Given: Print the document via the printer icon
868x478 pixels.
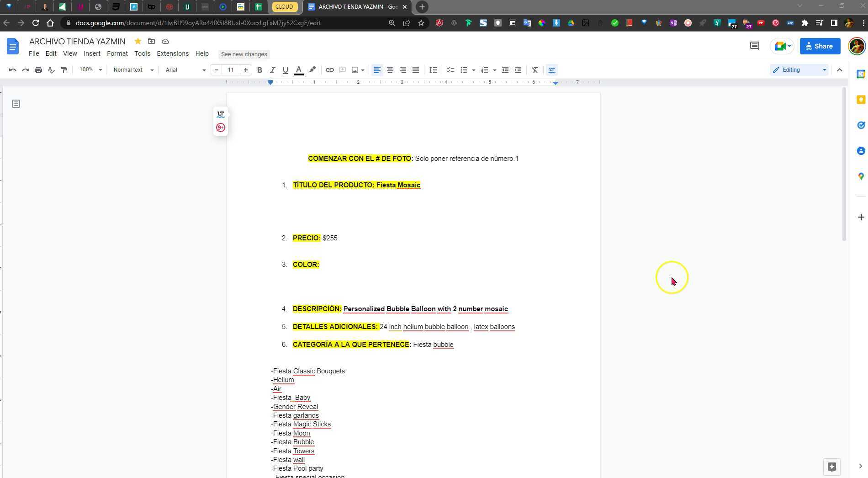Looking at the screenshot, I should click(x=38, y=70).
